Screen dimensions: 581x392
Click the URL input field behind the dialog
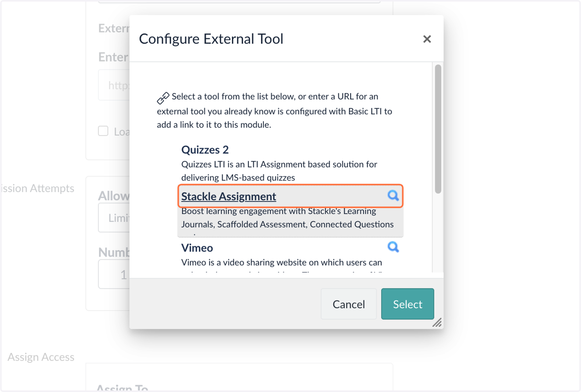click(114, 85)
